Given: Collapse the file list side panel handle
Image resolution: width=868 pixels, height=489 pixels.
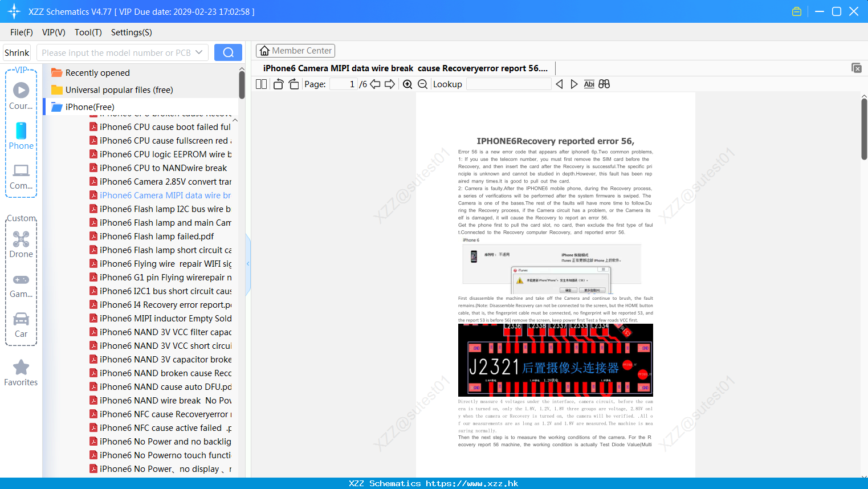Looking at the screenshot, I should [248, 263].
